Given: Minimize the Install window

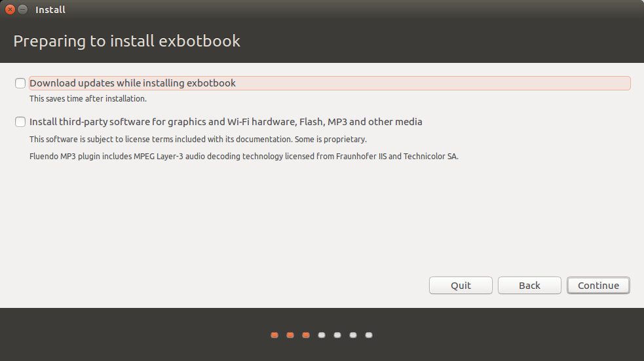Looking at the screenshot, I should tap(23, 9).
